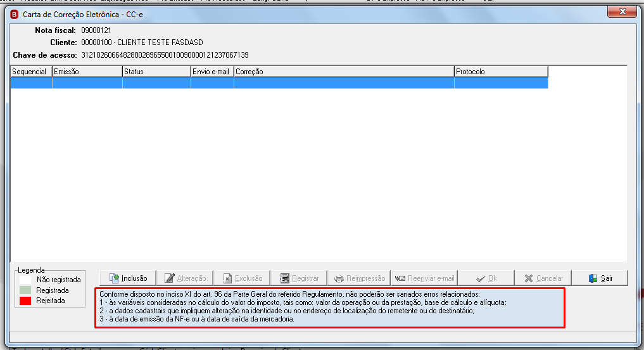
Task: Close the CC-e window
Action: (622, 11)
